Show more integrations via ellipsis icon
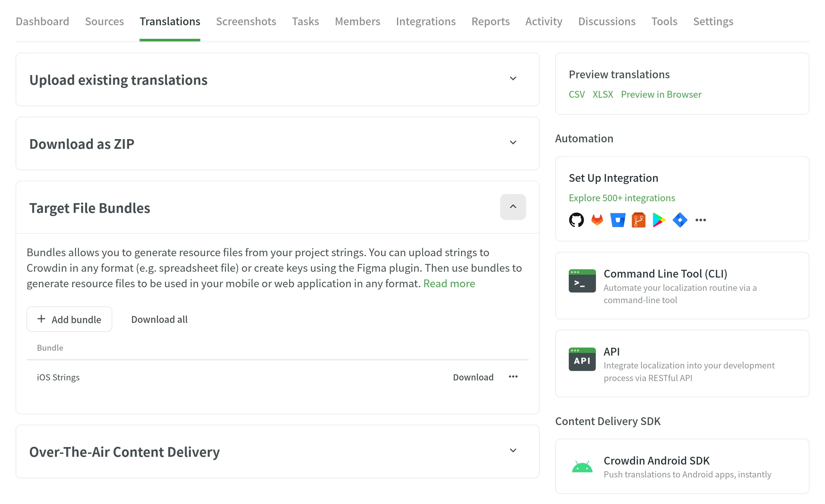 700,220
